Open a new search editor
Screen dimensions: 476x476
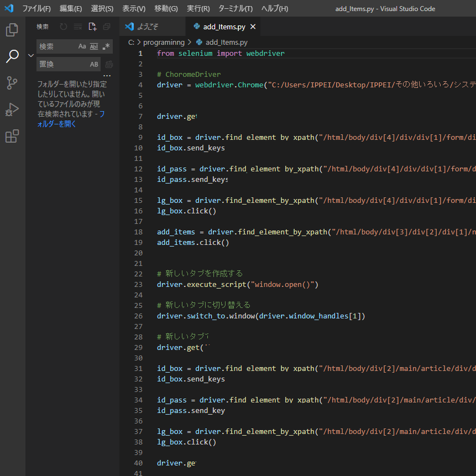pos(92,27)
